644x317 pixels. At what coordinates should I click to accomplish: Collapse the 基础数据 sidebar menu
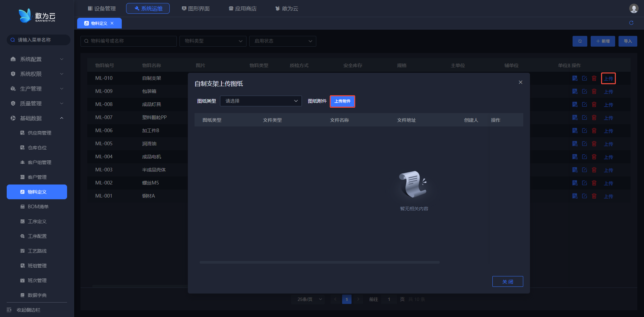[x=37, y=118]
